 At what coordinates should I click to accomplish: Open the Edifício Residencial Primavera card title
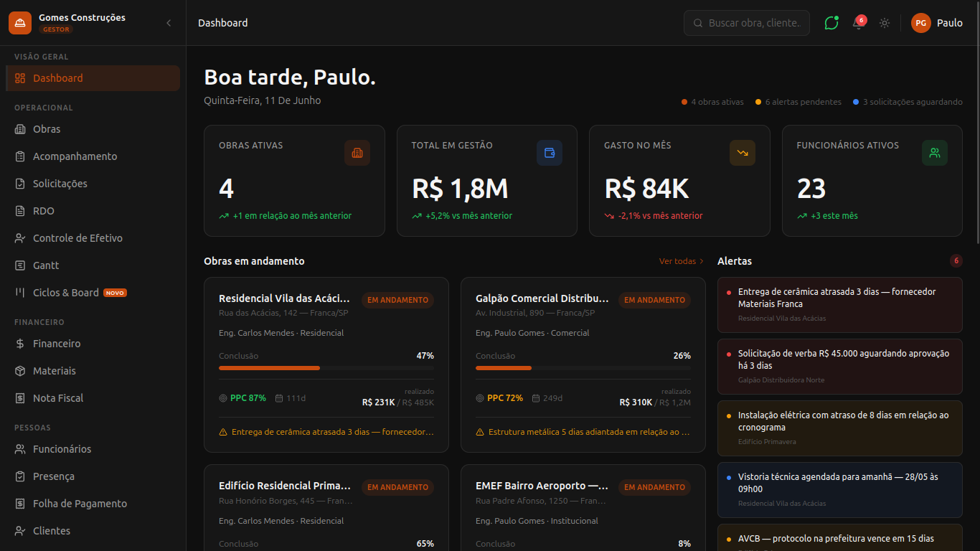tap(285, 486)
